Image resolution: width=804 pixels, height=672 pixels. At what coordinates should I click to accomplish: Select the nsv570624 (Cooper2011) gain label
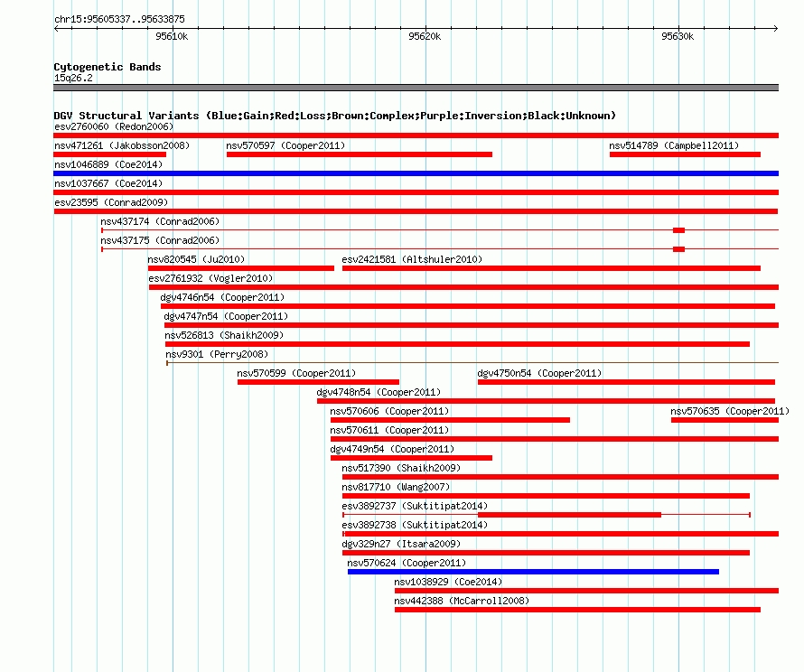coord(407,563)
